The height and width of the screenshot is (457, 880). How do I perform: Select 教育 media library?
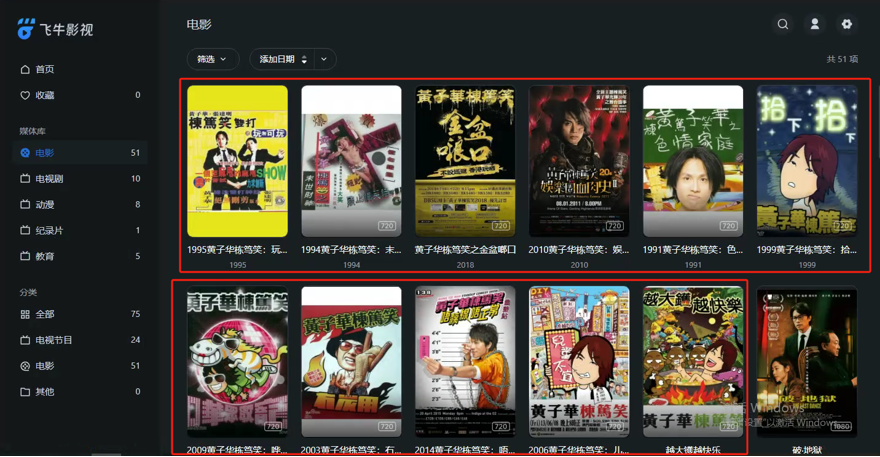(x=80, y=256)
